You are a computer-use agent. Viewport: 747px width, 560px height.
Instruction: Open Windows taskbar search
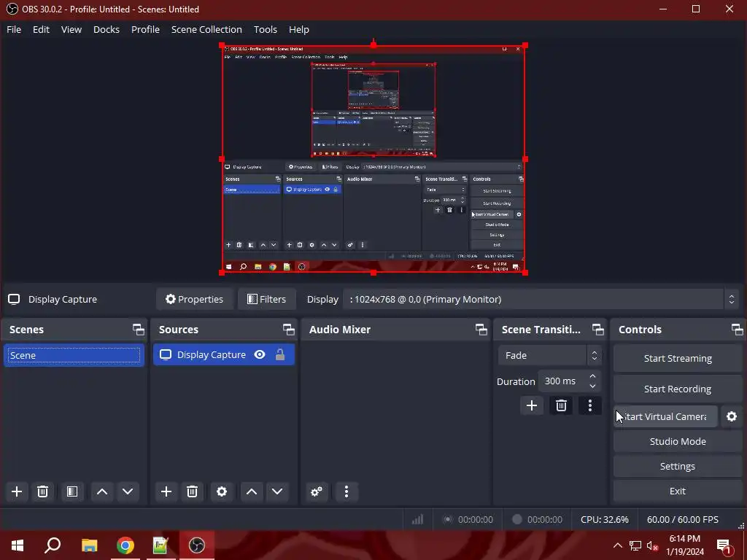point(53,545)
